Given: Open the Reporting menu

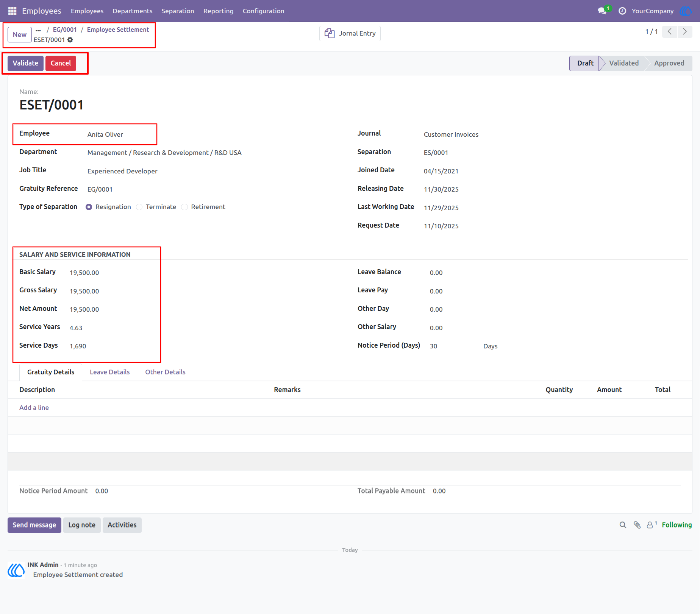Looking at the screenshot, I should (x=218, y=11).
